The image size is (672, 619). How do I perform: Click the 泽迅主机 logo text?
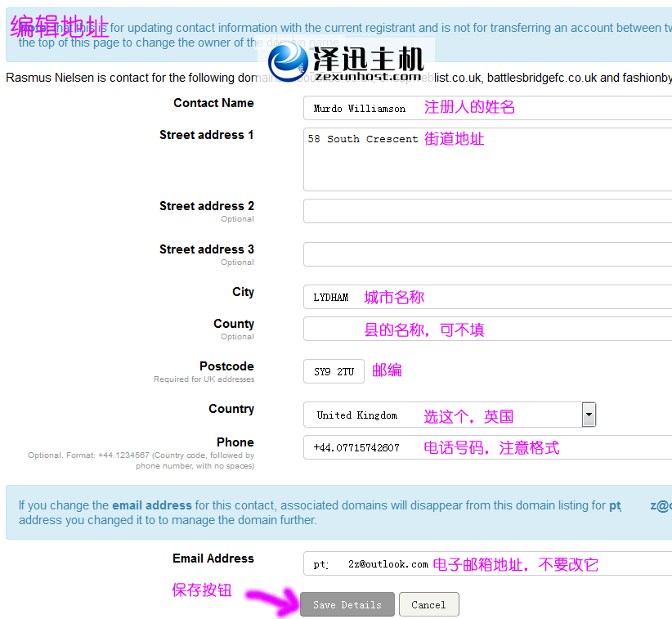[x=368, y=57]
